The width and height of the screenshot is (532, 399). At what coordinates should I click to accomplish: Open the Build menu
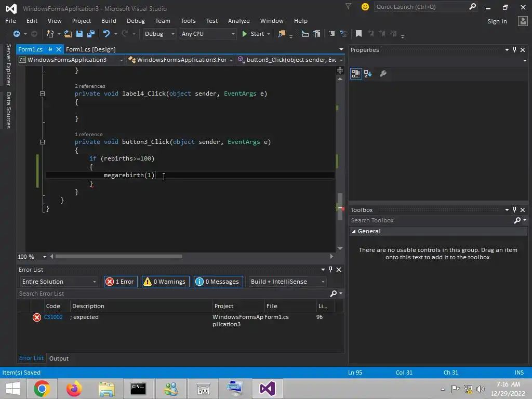pyautogui.click(x=109, y=21)
